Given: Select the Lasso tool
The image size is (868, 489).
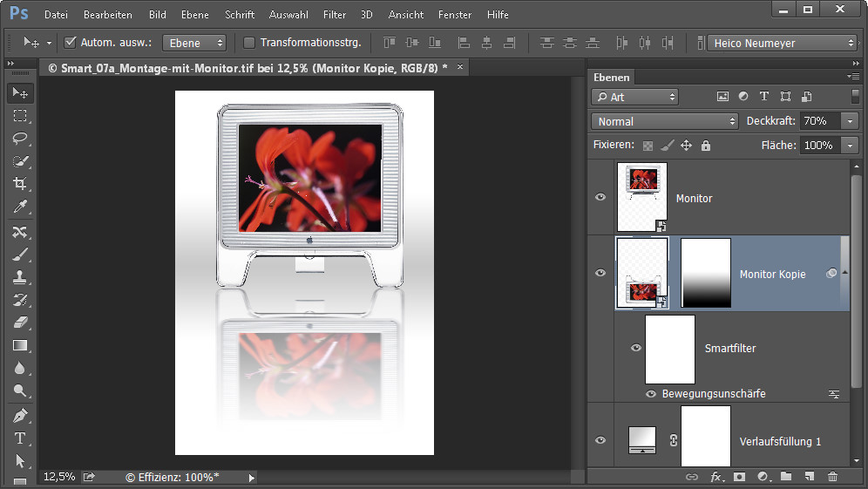Looking at the screenshot, I should (x=20, y=139).
